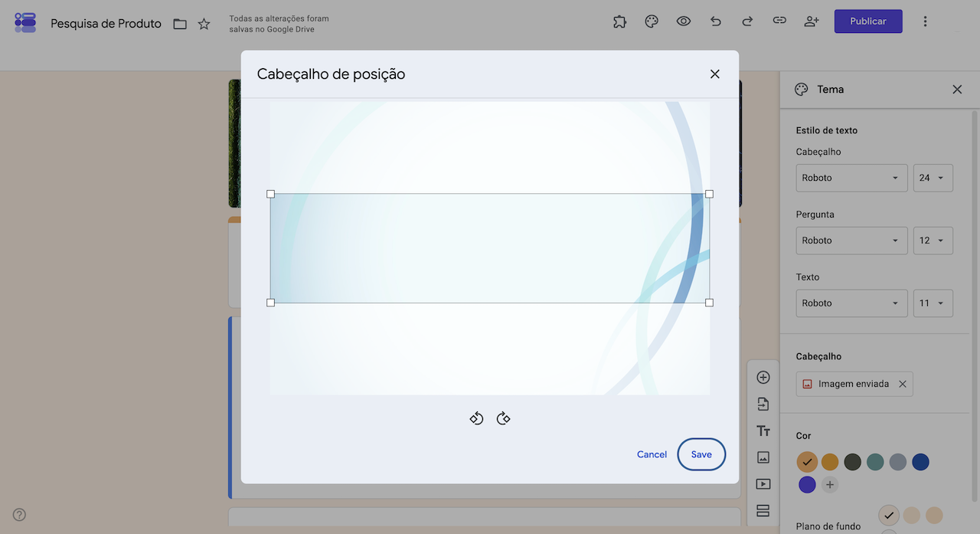Viewport: 980px width, 534px height.
Task: Add collaborators icon
Action: (x=812, y=21)
